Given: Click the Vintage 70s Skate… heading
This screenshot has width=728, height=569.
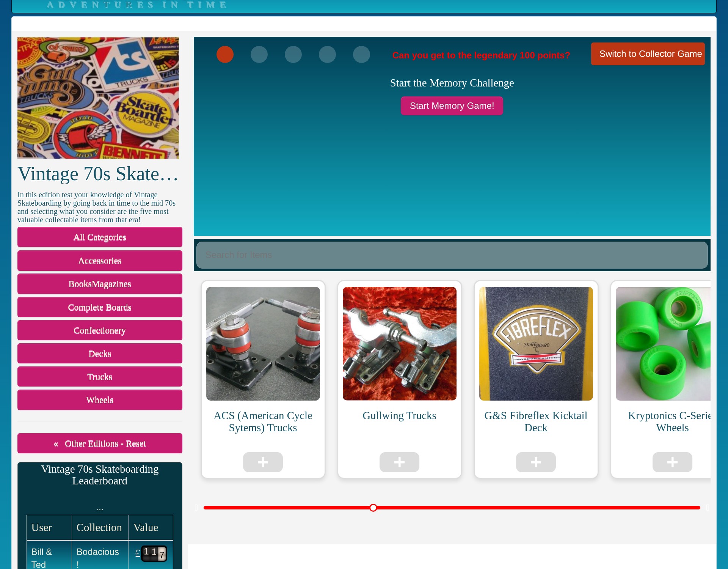Looking at the screenshot, I should click(98, 174).
